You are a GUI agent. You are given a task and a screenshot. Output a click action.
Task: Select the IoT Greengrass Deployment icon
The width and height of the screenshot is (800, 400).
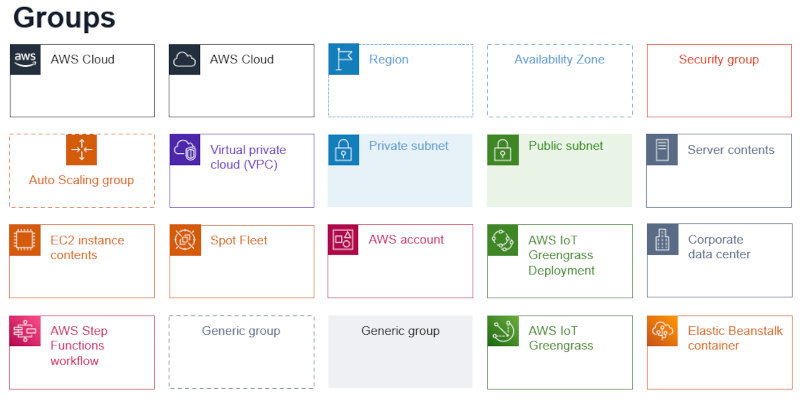coord(503,240)
